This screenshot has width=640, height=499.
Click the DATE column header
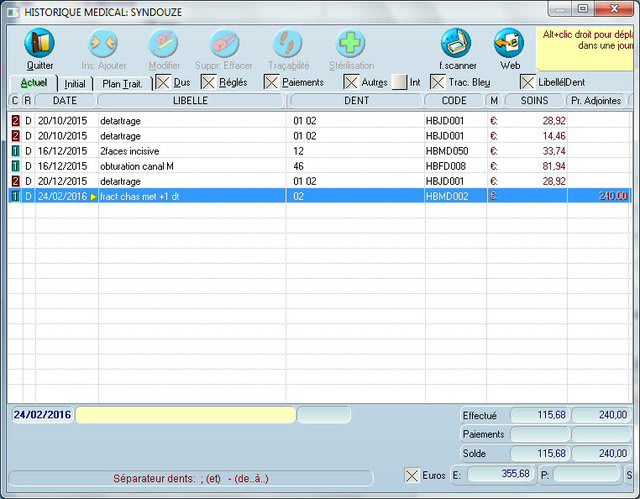[x=64, y=101]
